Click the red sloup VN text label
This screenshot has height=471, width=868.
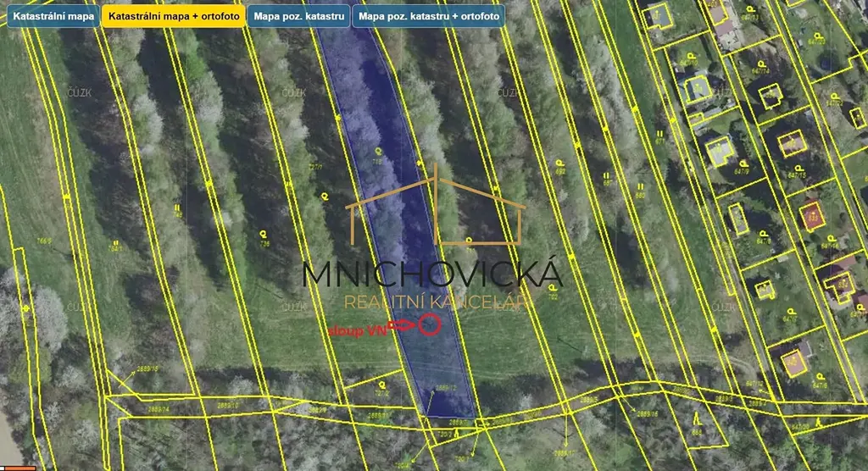[358, 331]
